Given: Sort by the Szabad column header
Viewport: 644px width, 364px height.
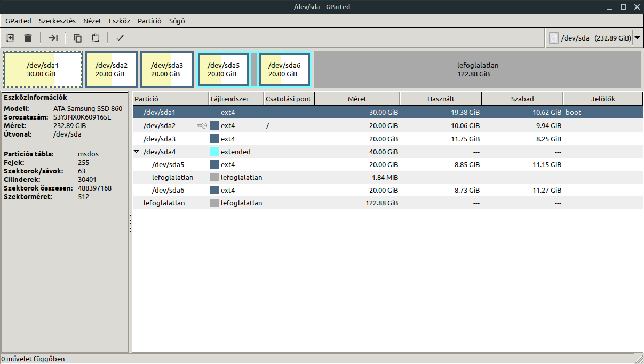Looking at the screenshot, I should pyautogui.click(x=522, y=99).
